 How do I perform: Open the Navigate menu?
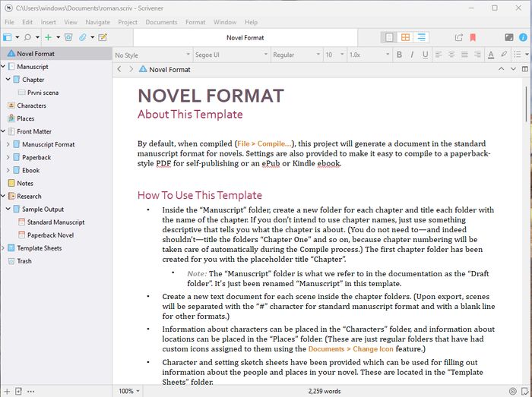[98, 22]
